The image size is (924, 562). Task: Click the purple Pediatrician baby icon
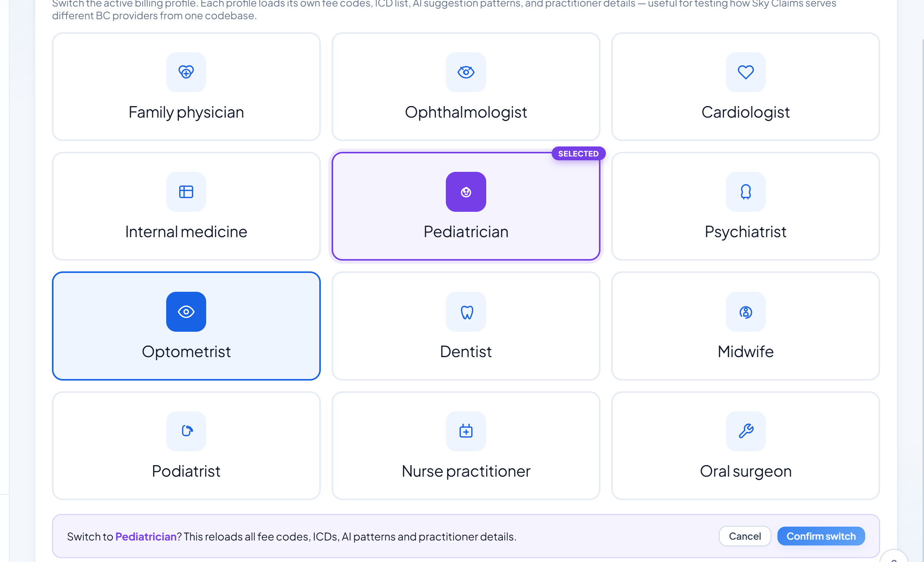click(x=466, y=192)
